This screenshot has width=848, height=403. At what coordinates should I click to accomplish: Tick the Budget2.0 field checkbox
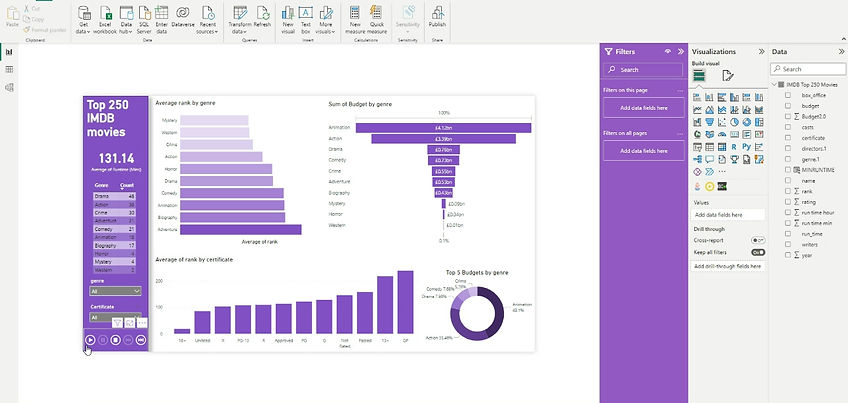[x=788, y=116]
